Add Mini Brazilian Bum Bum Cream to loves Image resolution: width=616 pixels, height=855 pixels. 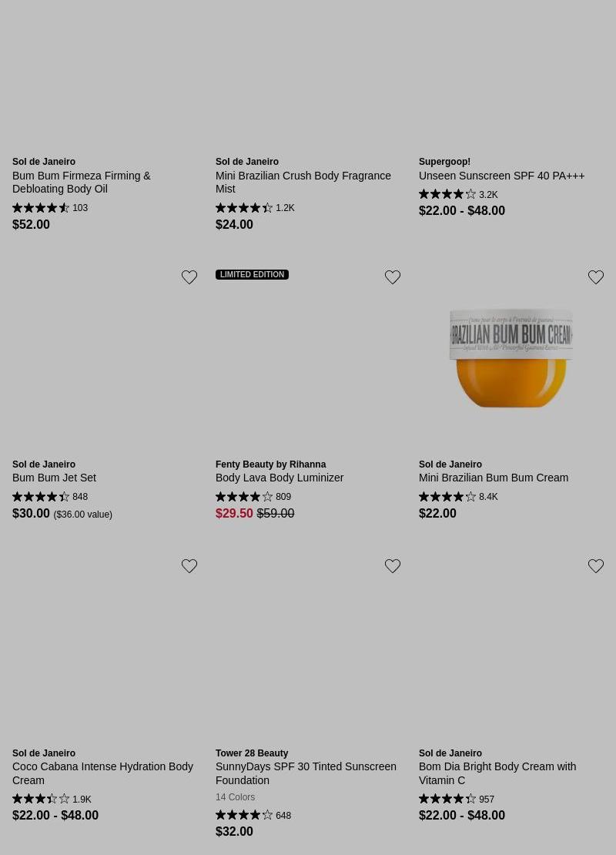click(596, 277)
